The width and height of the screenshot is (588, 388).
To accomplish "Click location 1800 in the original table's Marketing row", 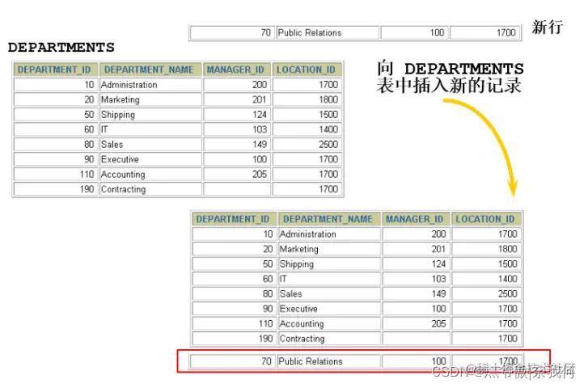I will [x=328, y=99].
